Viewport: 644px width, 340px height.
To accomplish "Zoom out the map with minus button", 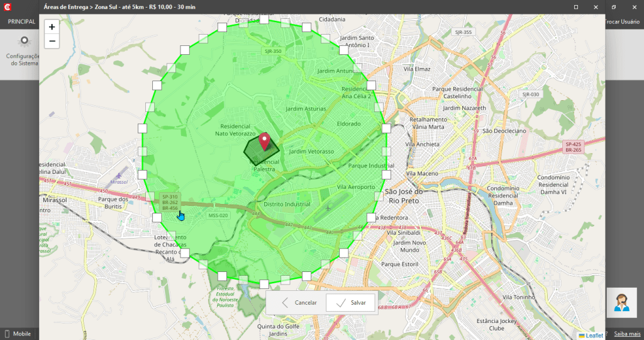I will click(52, 41).
